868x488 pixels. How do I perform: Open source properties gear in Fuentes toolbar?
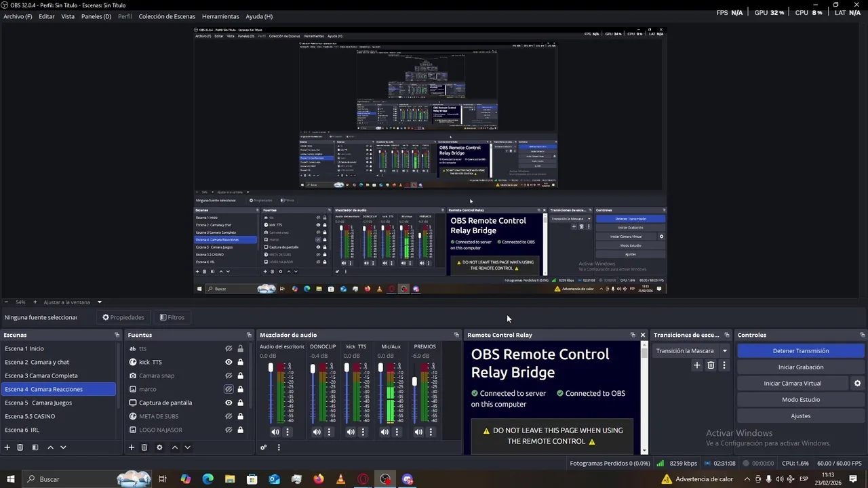(159, 447)
